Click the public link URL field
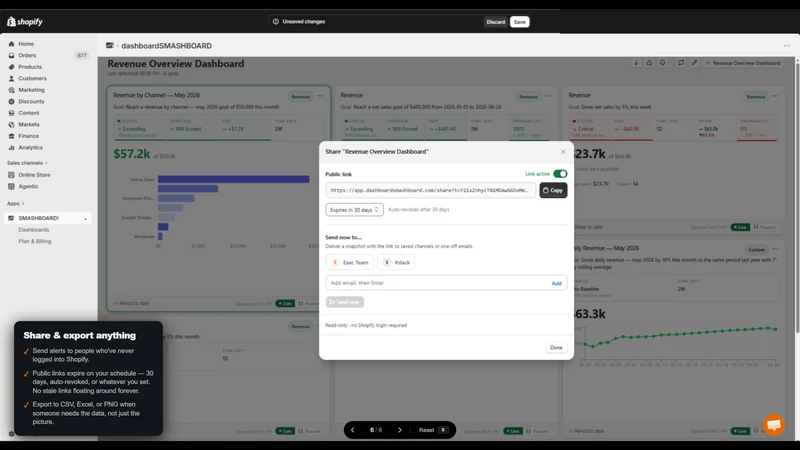 point(431,190)
